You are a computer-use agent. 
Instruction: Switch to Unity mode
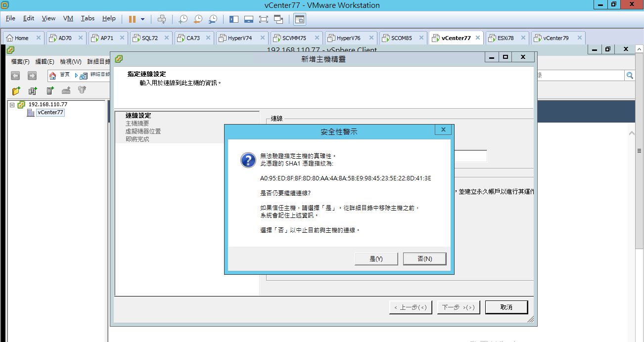(x=278, y=19)
